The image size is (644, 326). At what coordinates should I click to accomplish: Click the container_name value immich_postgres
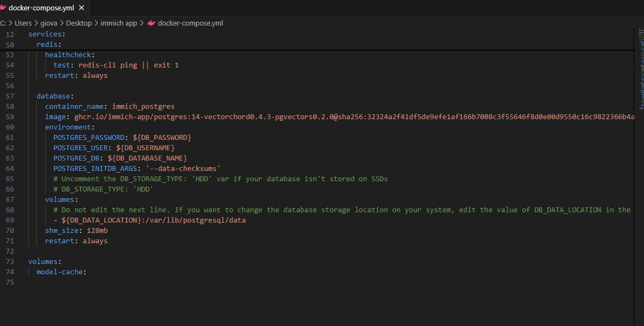pos(143,106)
